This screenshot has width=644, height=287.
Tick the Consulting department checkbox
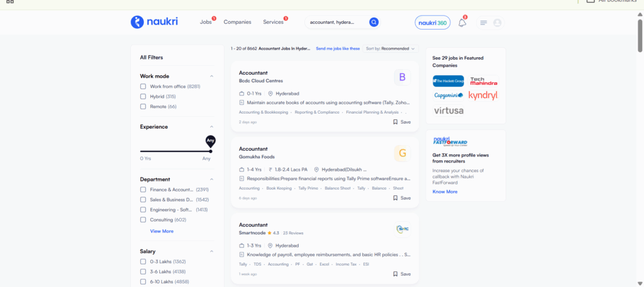pos(143,220)
